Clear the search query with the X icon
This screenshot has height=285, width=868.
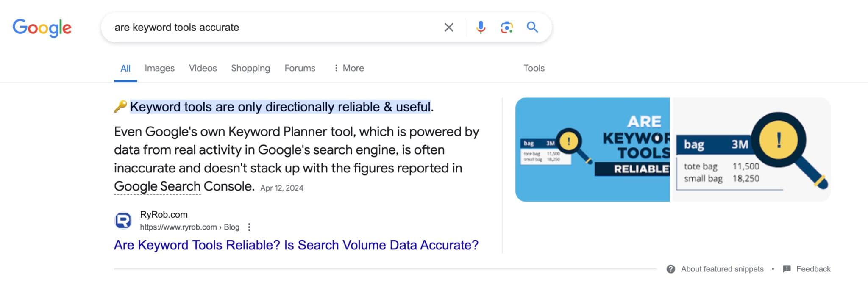[449, 27]
